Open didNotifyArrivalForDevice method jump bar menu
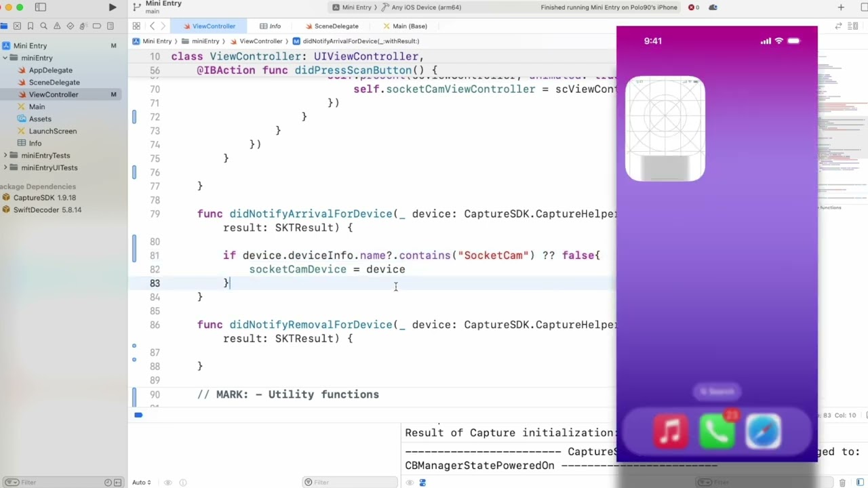868x488 pixels. (356, 41)
